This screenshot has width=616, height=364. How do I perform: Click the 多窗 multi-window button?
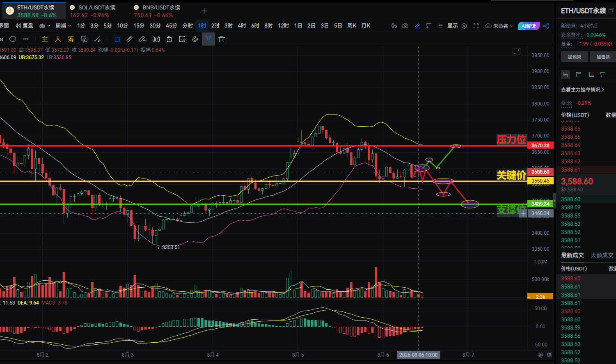(x=4, y=25)
